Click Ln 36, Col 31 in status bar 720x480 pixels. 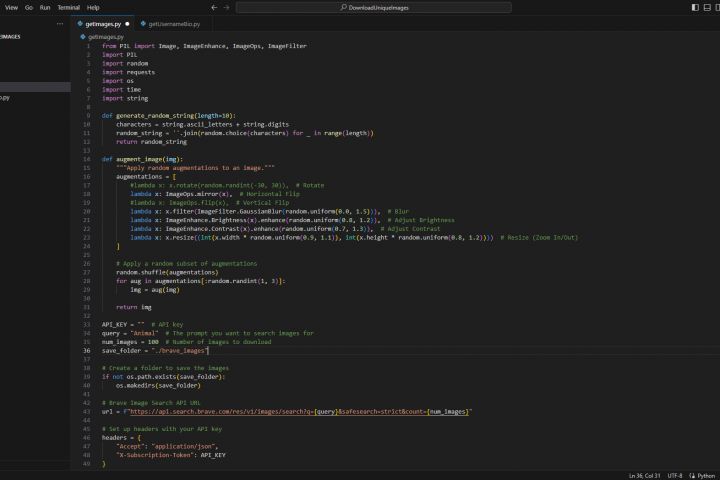[x=644, y=476]
